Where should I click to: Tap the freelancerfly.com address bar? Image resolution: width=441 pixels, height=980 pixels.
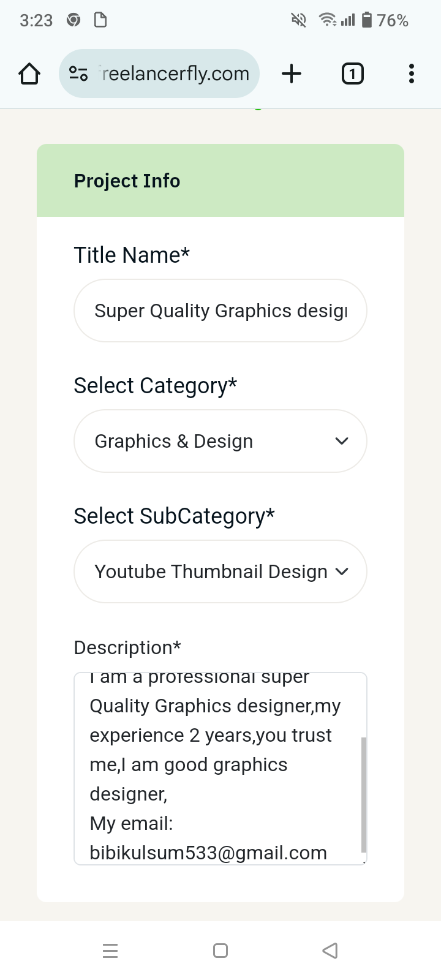point(175,74)
